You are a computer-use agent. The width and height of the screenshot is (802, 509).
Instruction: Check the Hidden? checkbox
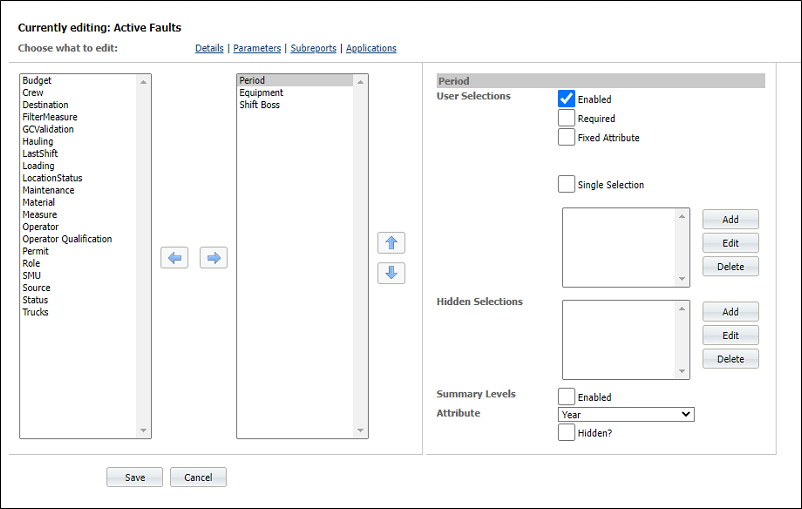point(566,432)
